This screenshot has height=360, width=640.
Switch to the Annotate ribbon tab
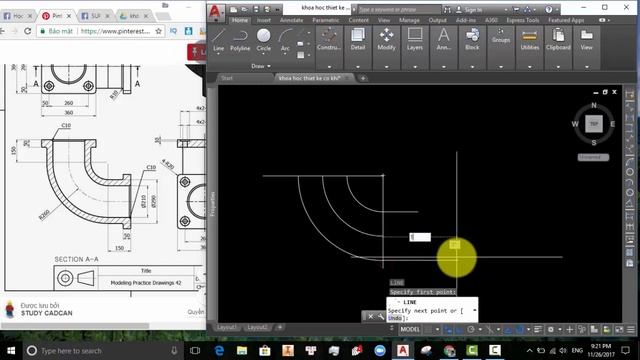click(291, 20)
